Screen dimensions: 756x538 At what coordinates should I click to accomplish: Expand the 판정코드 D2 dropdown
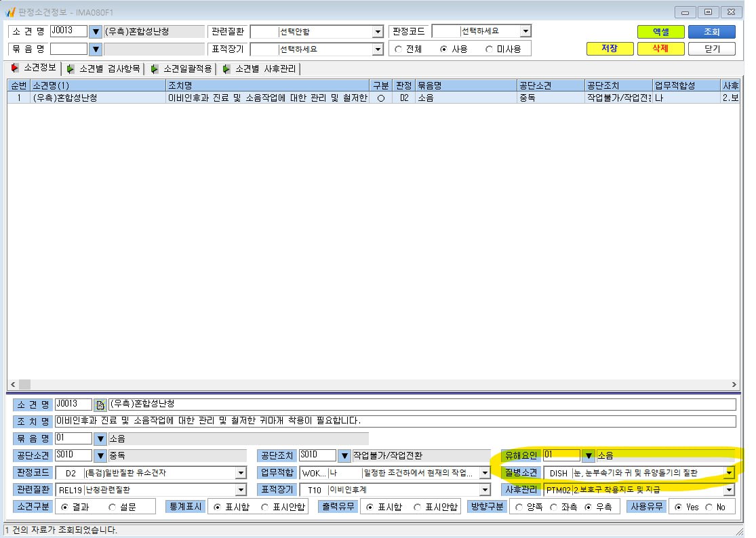coord(241,473)
